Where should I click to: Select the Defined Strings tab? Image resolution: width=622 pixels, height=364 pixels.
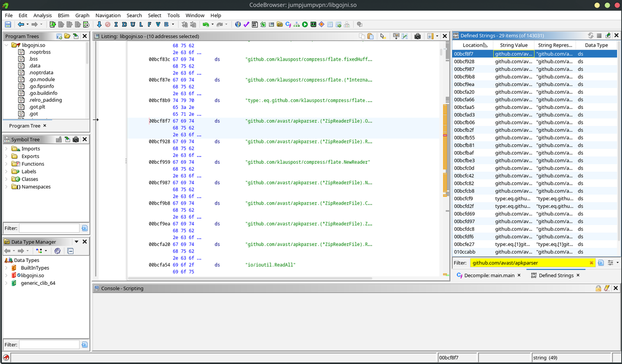pos(556,275)
